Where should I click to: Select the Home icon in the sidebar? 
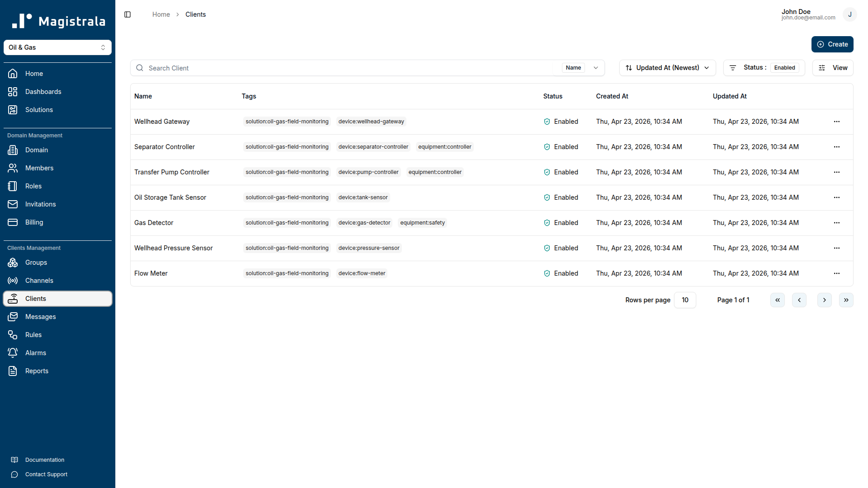[13, 74]
